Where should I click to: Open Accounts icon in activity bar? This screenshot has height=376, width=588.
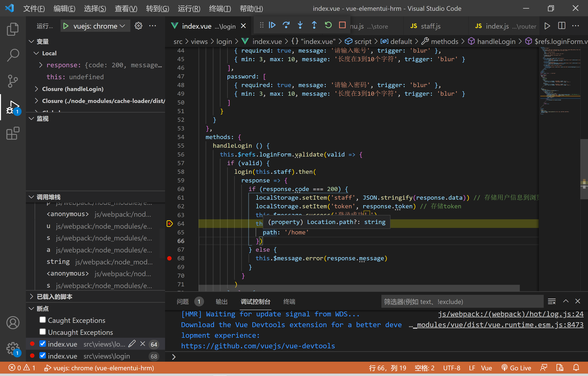click(13, 323)
